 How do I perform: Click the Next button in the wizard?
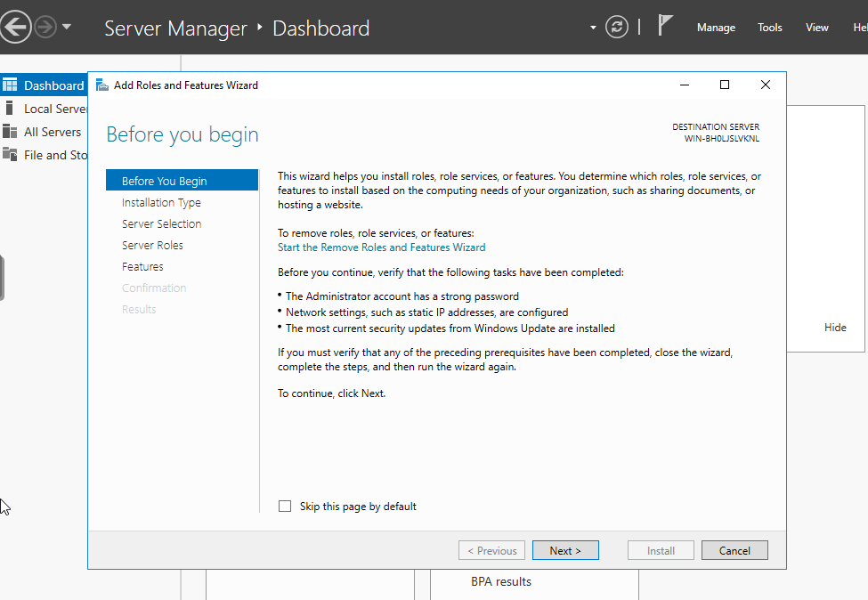[x=565, y=550]
